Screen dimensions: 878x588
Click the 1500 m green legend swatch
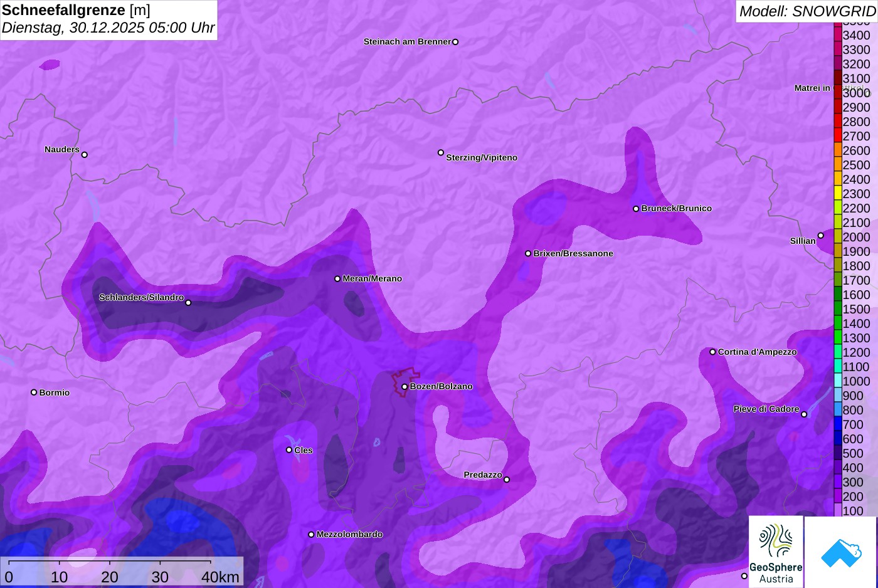838,308
